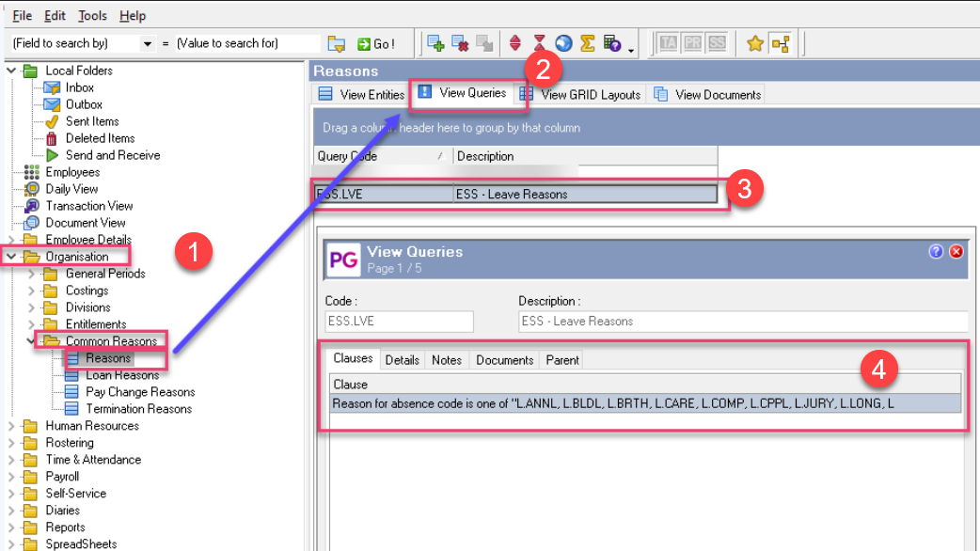Click the red sort arrows icon
This screenshot has height=551, width=980.
click(x=515, y=43)
